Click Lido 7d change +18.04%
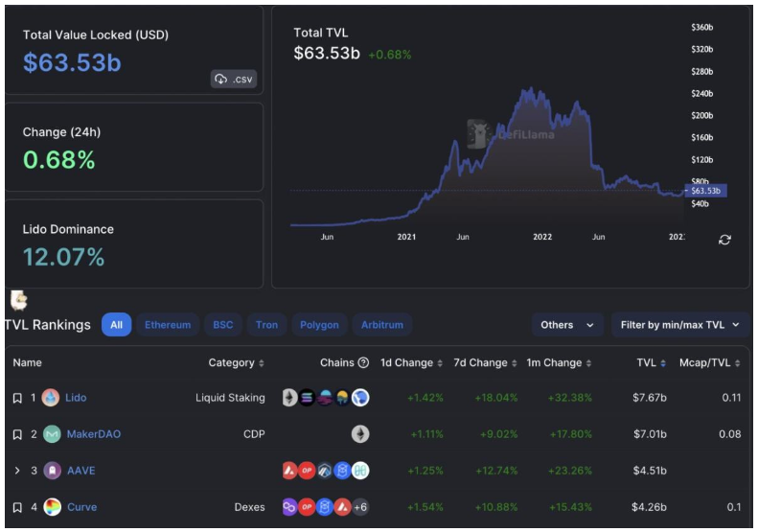 pyautogui.click(x=496, y=398)
